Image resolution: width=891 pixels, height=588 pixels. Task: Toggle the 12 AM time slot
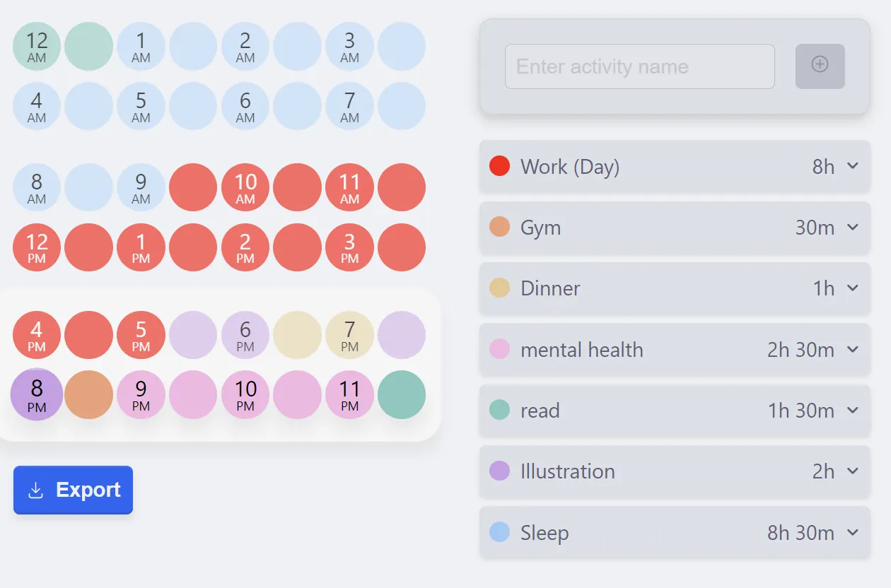pos(37,47)
